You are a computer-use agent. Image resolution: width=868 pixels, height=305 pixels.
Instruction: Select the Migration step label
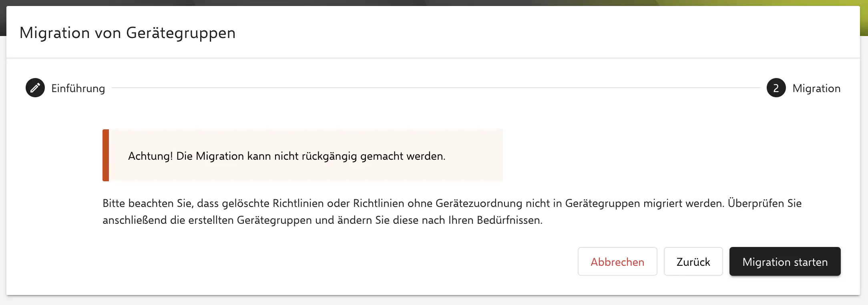[816, 88]
